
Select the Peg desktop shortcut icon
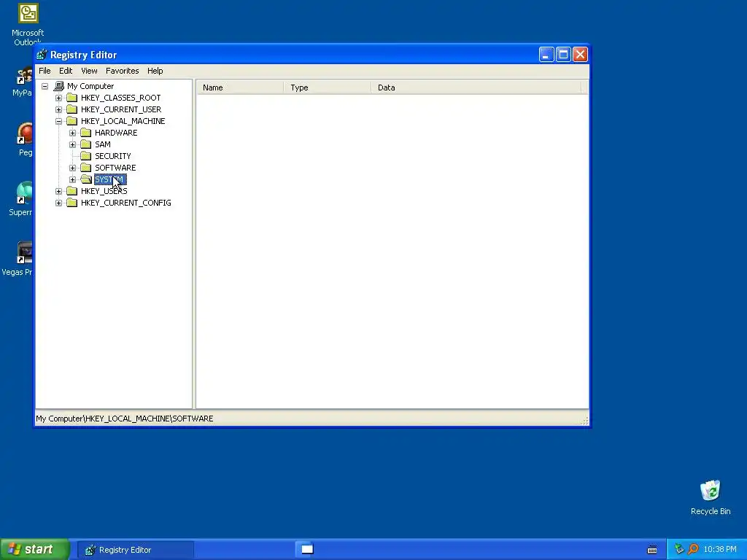(x=26, y=139)
